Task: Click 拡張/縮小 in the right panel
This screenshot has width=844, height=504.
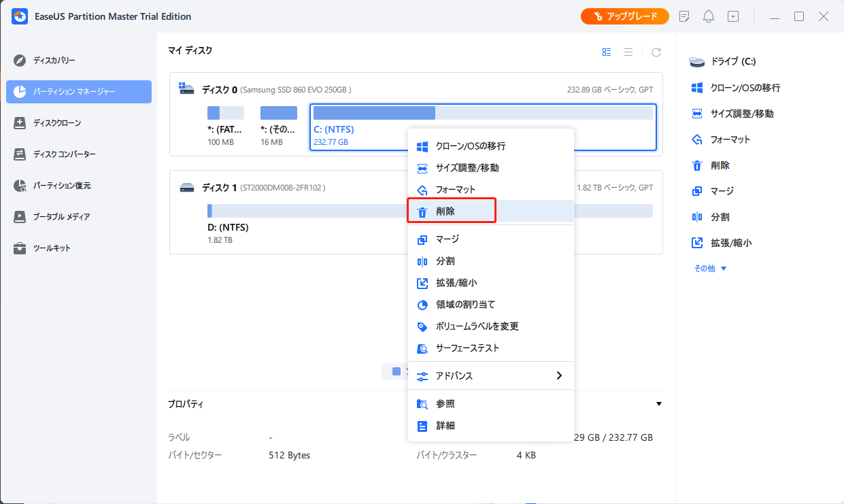Action: click(731, 243)
